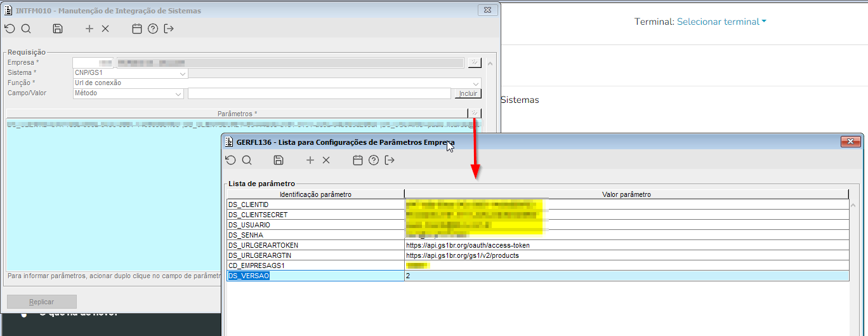Click plus add icon in GERFL136 toolbar
This screenshot has width=868, height=336.
310,160
